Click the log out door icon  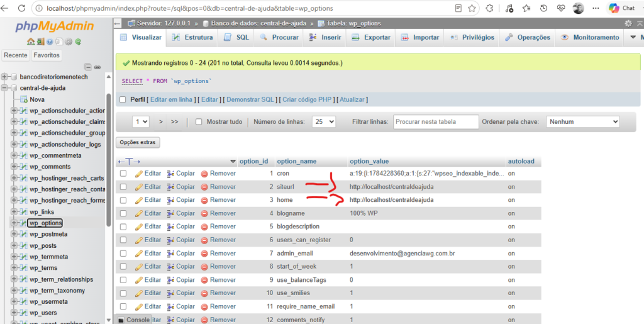coord(41,42)
